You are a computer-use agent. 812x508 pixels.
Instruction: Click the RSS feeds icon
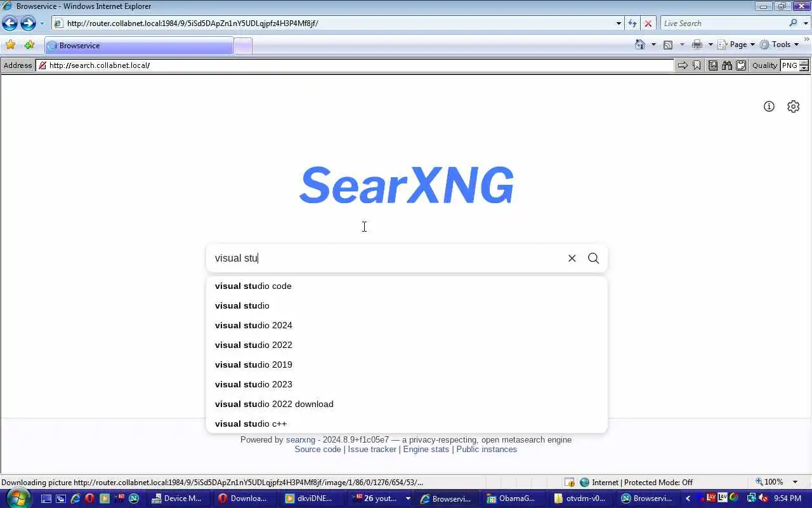(668, 44)
